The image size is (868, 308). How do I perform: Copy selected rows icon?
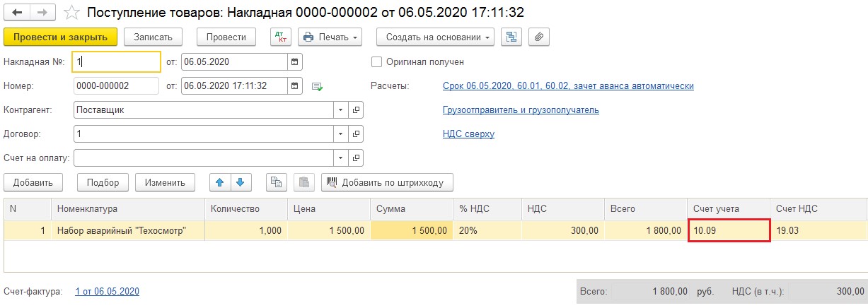point(276,182)
